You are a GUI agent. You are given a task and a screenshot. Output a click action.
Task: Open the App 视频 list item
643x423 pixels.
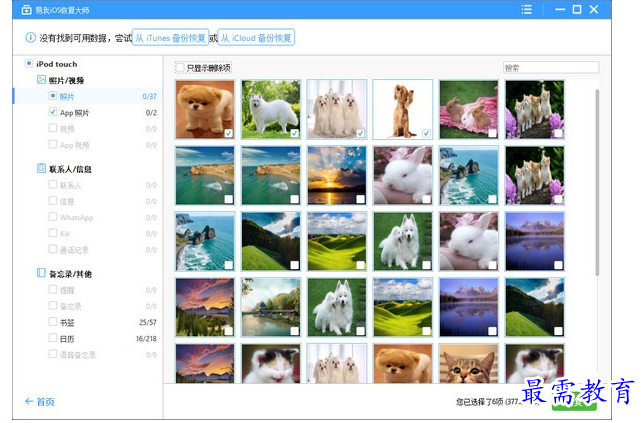[x=74, y=145]
